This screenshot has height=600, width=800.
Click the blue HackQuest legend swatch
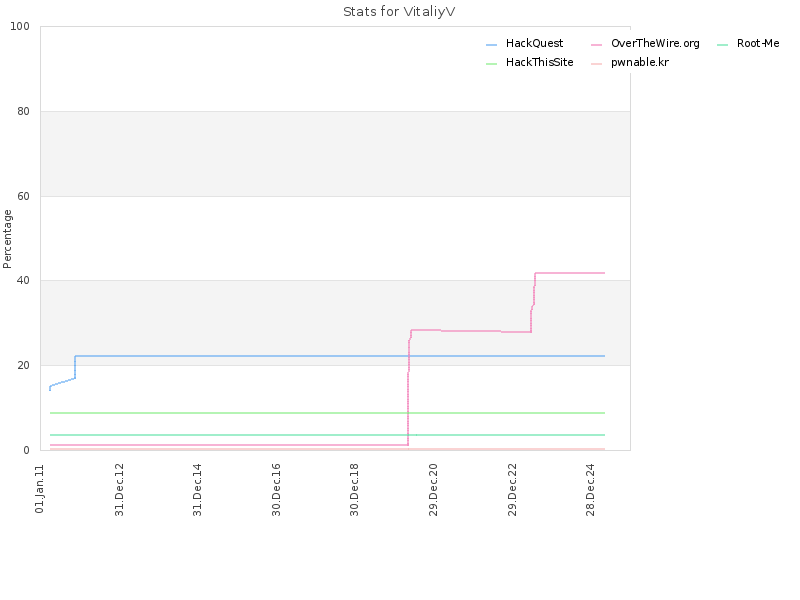pyautogui.click(x=491, y=45)
